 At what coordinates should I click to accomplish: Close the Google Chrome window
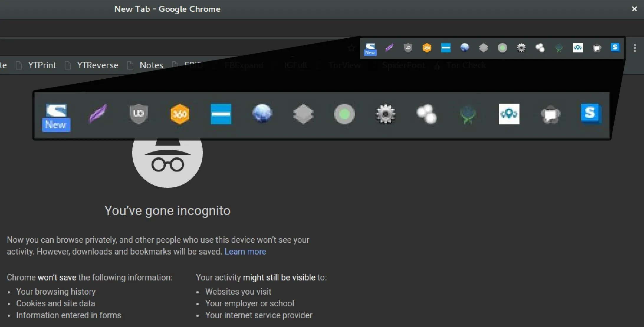[634, 9]
